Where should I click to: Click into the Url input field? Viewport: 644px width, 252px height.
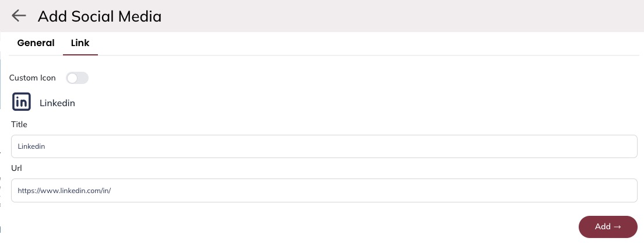(324, 190)
